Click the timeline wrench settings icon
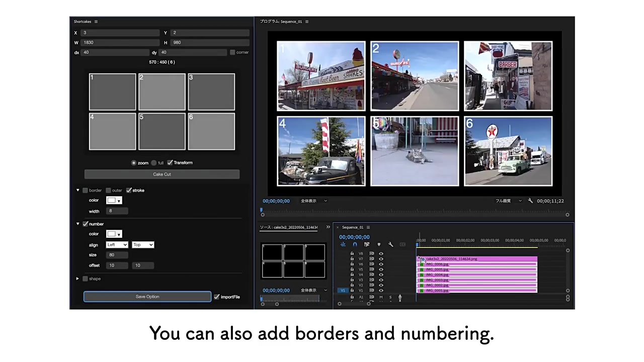The height and width of the screenshot is (362, 644). pyautogui.click(x=390, y=244)
